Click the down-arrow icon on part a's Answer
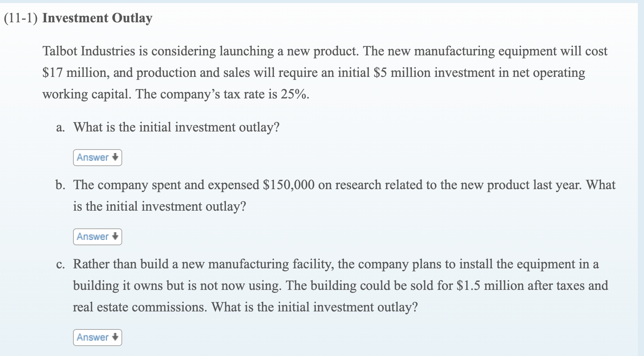Screen dimensions: 644x356 point(114,158)
